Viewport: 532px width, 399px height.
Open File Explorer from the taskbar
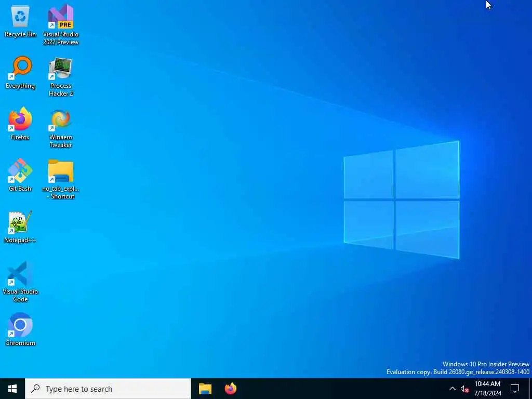[205, 389]
